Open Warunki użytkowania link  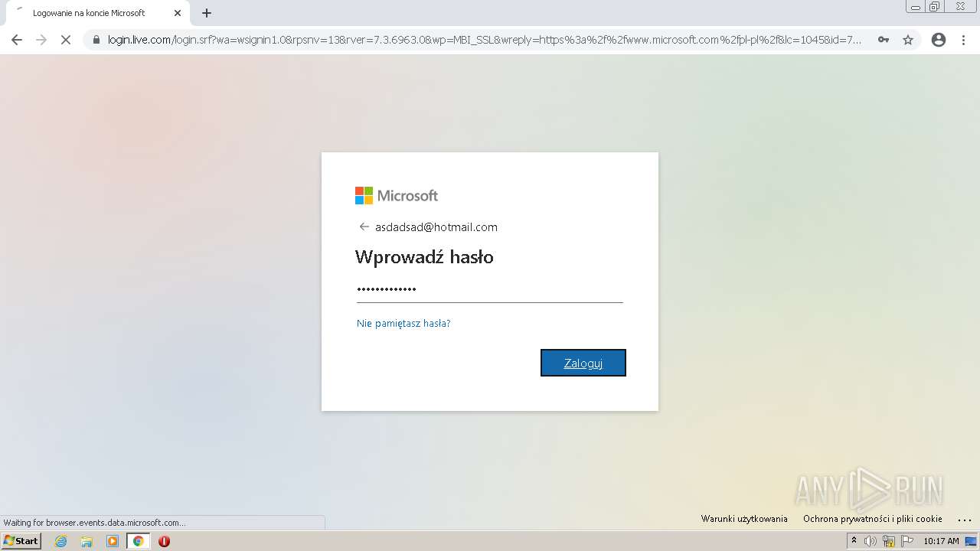(x=744, y=519)
